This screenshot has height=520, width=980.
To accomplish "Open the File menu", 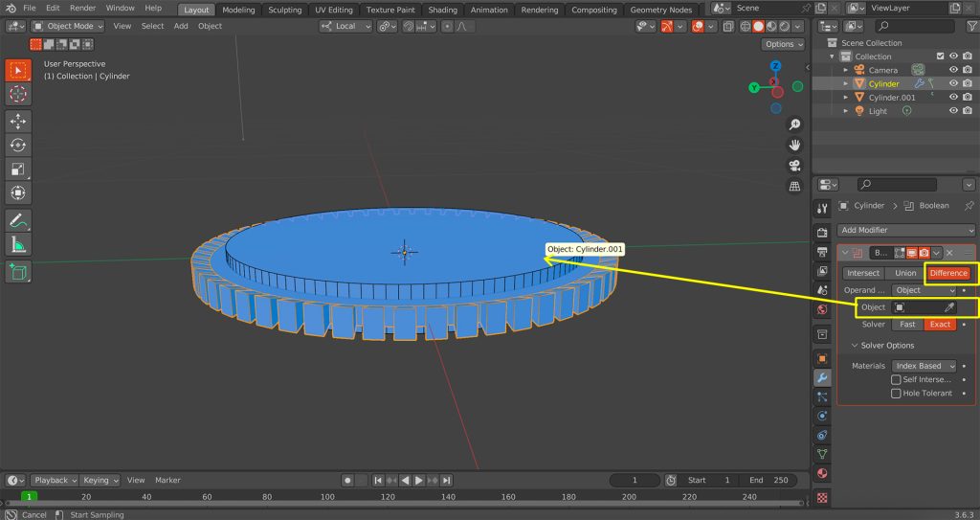I will [30, 8].
